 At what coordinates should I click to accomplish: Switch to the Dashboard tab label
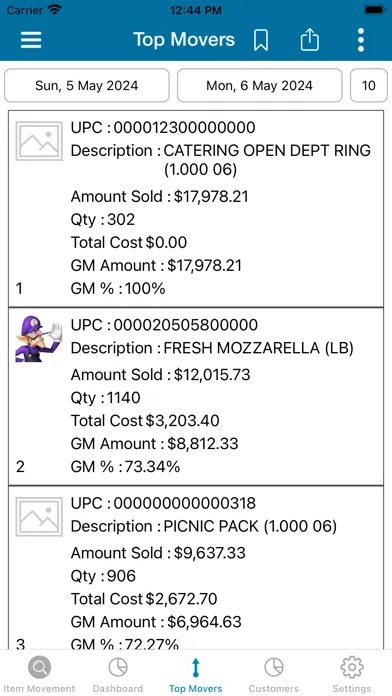tap(118, 688)
